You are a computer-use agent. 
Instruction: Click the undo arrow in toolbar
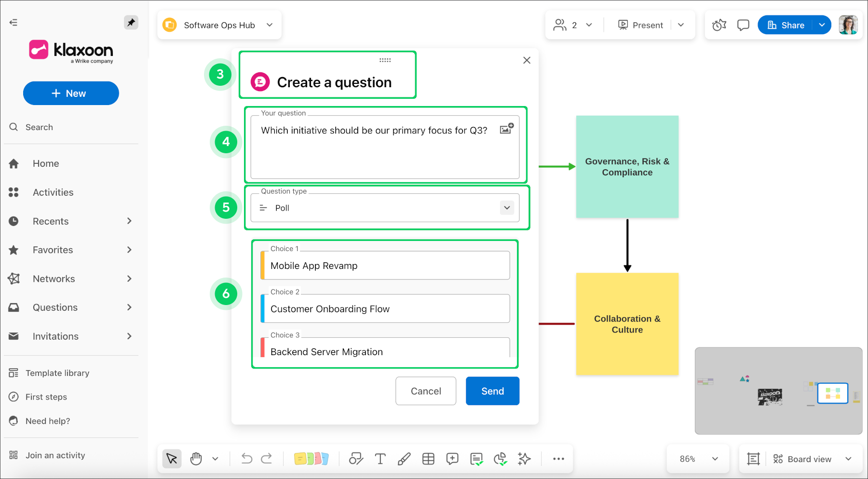pos(246,459)
